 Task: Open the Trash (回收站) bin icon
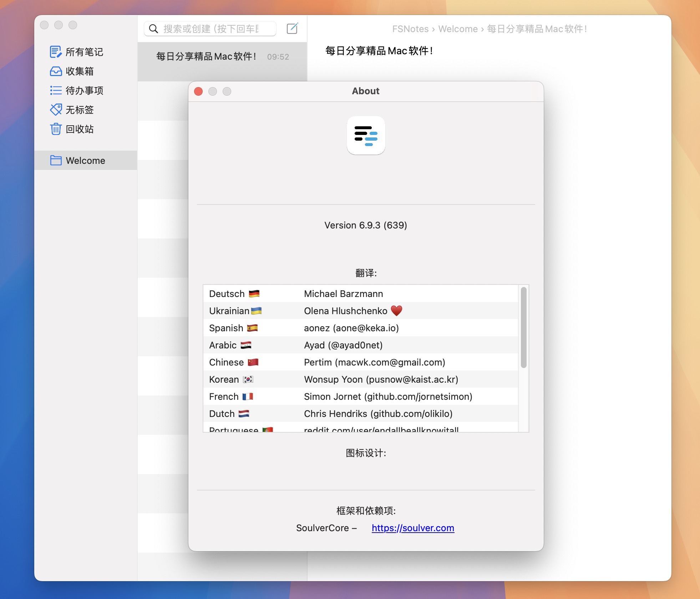click(56, 129)
